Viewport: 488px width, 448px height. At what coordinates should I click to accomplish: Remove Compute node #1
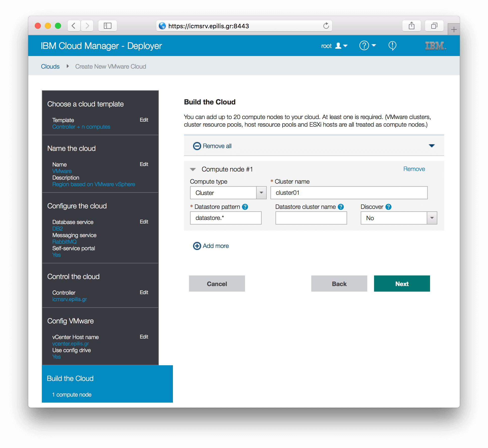(x=414, y=169)
